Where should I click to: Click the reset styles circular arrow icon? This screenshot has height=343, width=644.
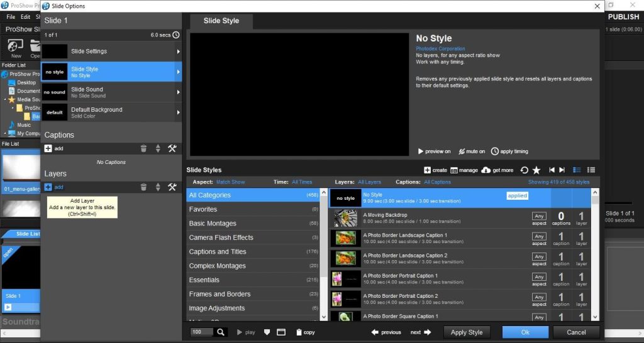525,170
